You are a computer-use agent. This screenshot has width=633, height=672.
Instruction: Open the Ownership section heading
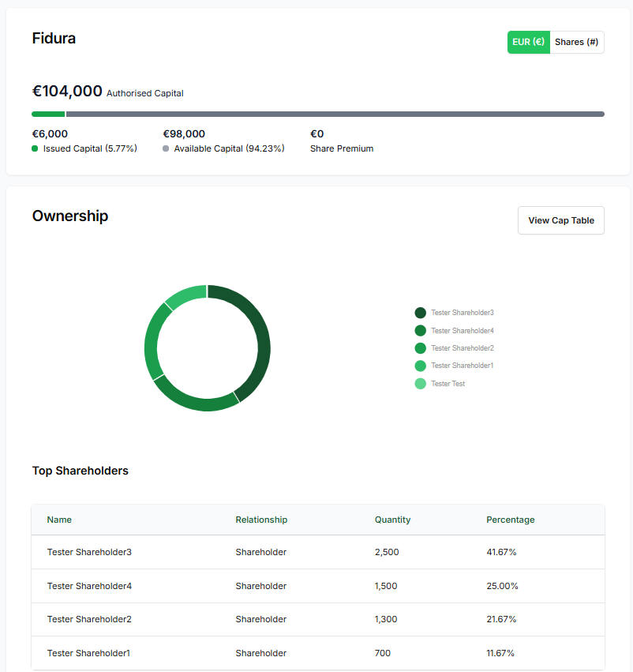coord(70,216)
